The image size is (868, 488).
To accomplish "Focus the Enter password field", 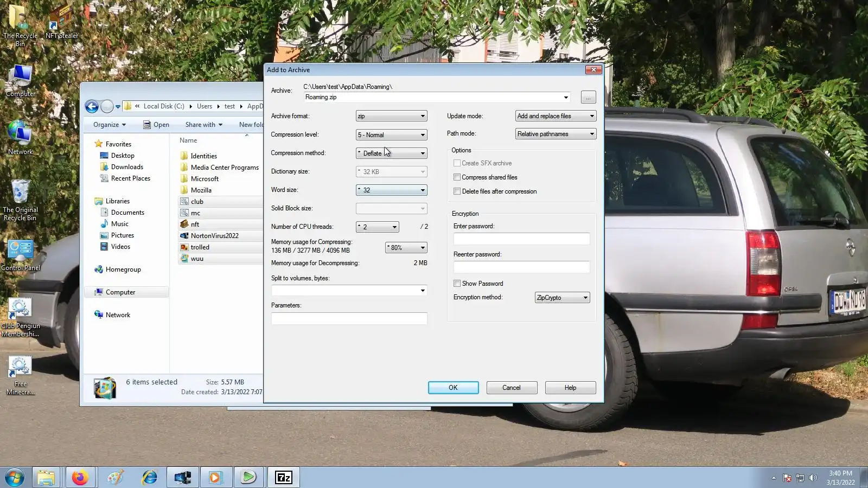I will pos(521,239).
